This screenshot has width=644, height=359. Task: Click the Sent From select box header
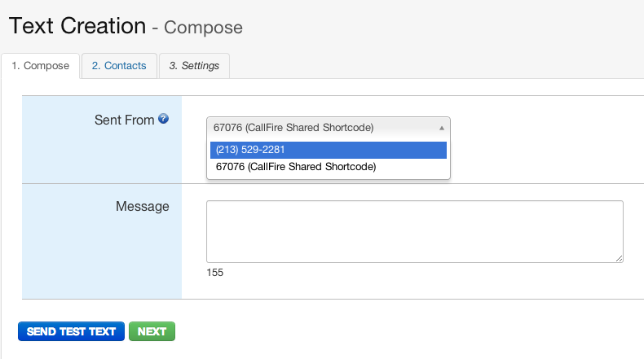tap(329, 128)
